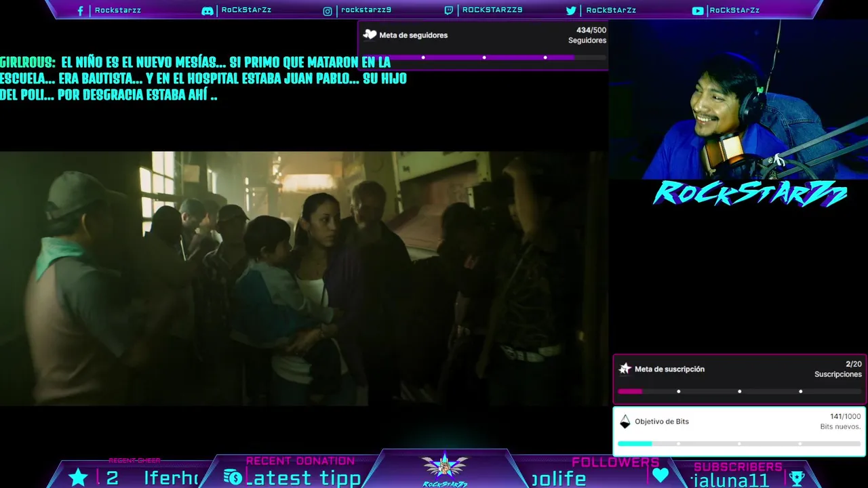Click the heart icon beside Meta de seguidores
The image size is (868, 488).
click(x=370, y=35)
